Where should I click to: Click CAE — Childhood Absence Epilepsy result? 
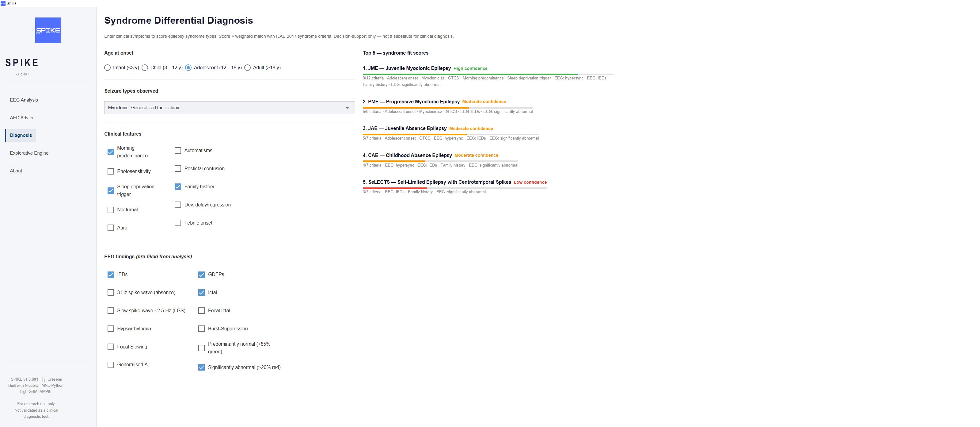pyautogui.click(x=407, y=156)
